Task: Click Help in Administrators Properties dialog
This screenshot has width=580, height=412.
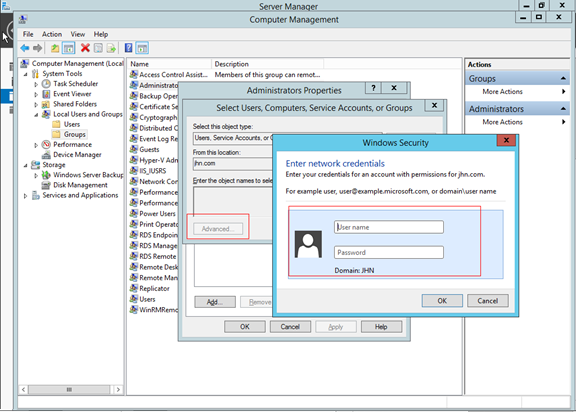Action: [381, 327]
